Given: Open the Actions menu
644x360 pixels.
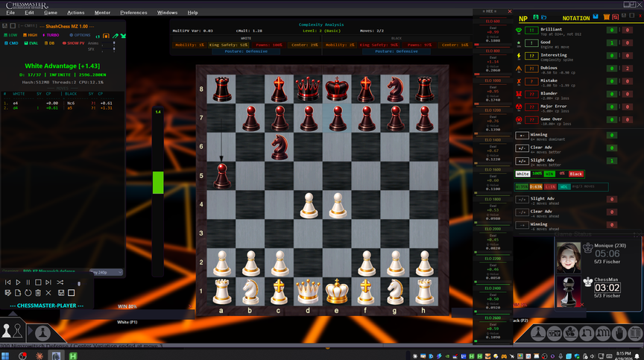Looking at the screenshot, I should (75, 13).
